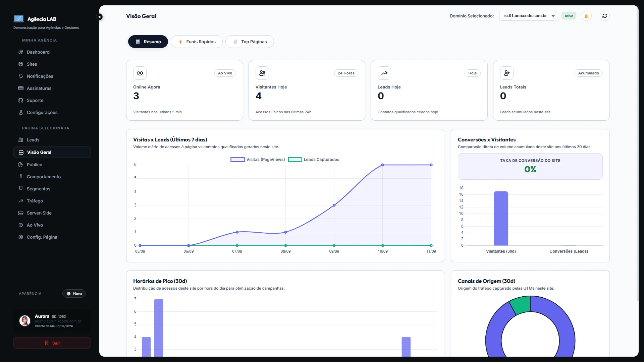Open Suporte headset icon
Screen dimensions: 644x362
tap(21, 100)
